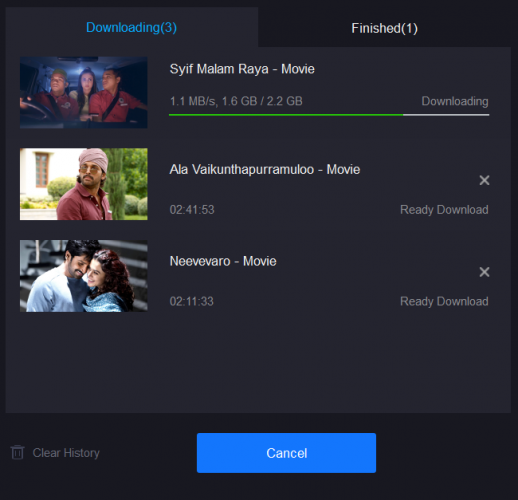Click the Syif Malam Raya - Movie title
This screenshot has height=500, width=518.
pyautogui.click(x=242, y=69)
